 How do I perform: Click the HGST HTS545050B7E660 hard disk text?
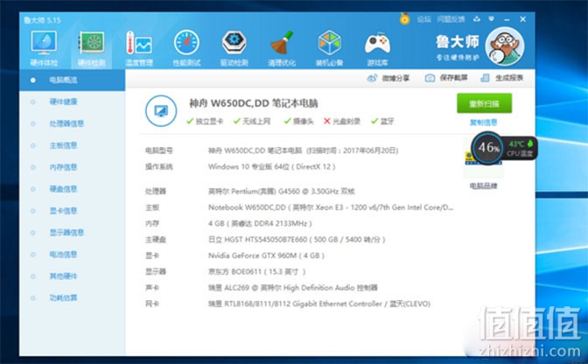click(x=297, y=240)
